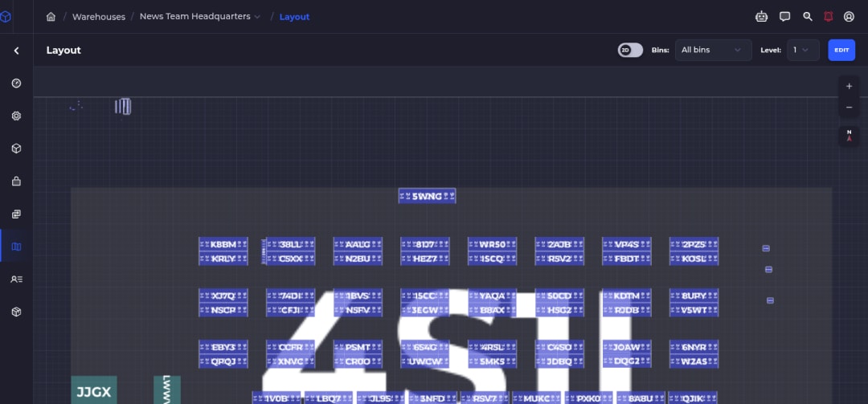Select bin XNVC
868x404 pixels.
(291, 361)
